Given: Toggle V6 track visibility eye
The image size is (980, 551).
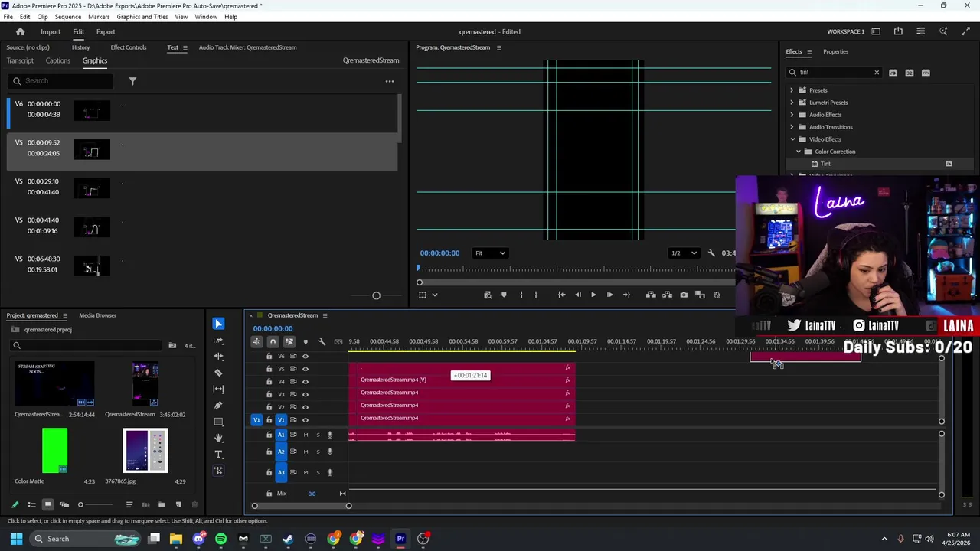Looking at the screenshot, I should point(305,356).
